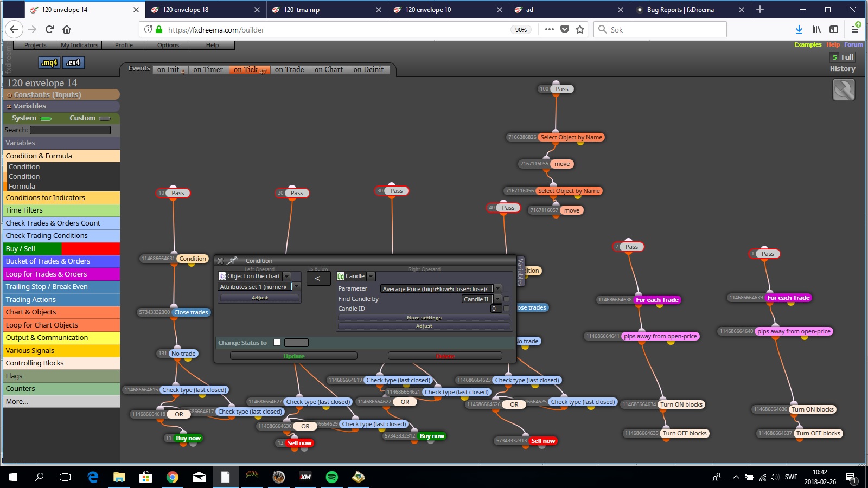The height and width of the screenshot is (488, 868).
Task: Toggle the Custom variables switch
Action: [105, 118]
